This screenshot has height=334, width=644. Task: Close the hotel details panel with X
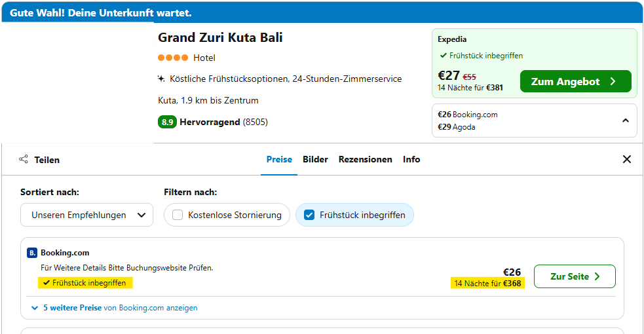[626, 159]
